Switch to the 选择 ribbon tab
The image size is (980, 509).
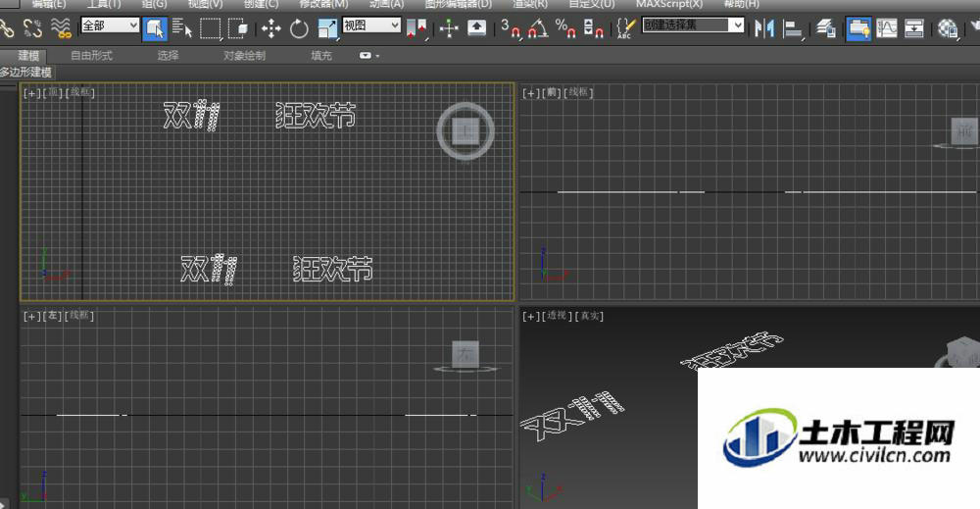click(x=169, y=56)
